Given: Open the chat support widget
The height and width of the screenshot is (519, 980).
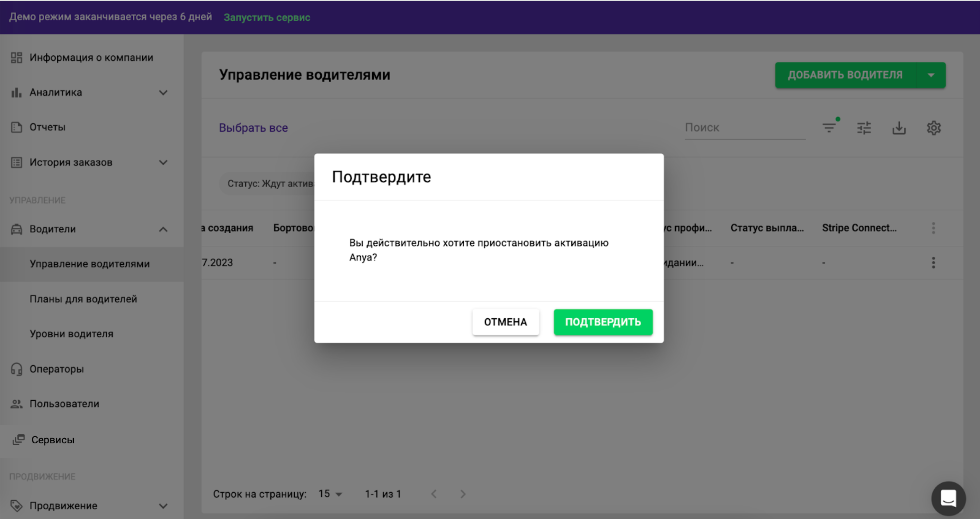Looking at the screenshot, I should (948, 498).
